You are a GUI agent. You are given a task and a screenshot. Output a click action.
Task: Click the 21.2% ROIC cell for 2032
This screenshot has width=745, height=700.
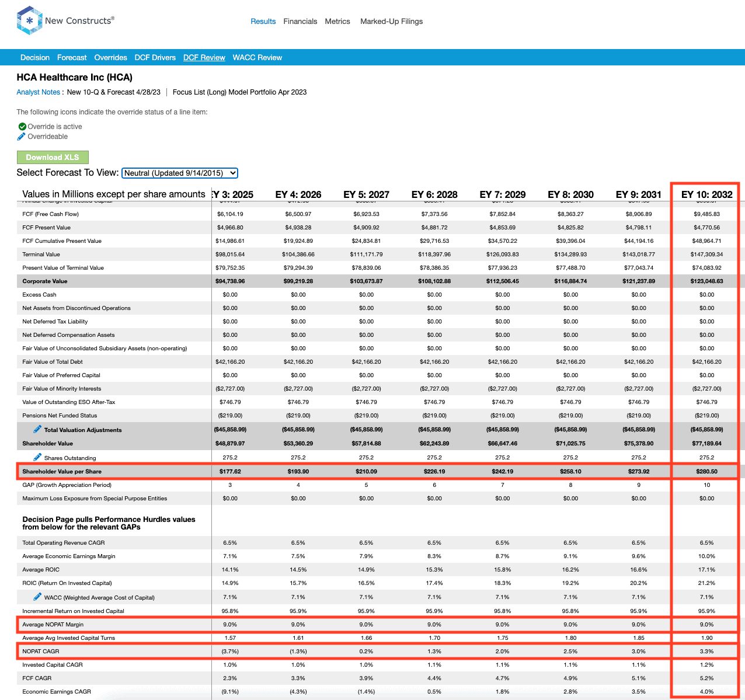[706, 583]
